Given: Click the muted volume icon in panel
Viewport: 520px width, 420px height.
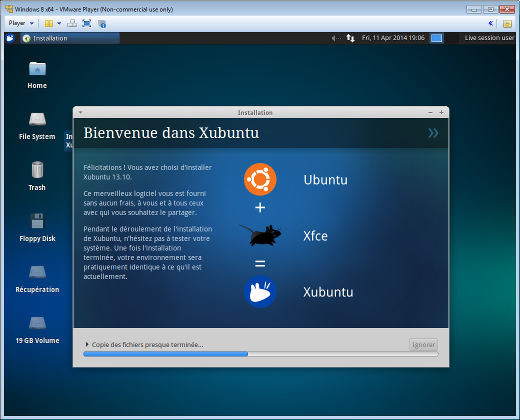Looking at the screenshot, I should tap(336, 38).
